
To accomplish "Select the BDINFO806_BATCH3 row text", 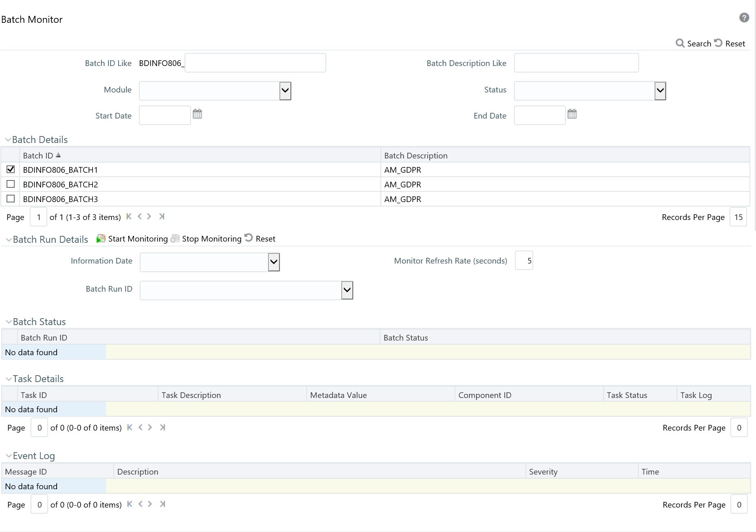I will (x=60, y=199).
